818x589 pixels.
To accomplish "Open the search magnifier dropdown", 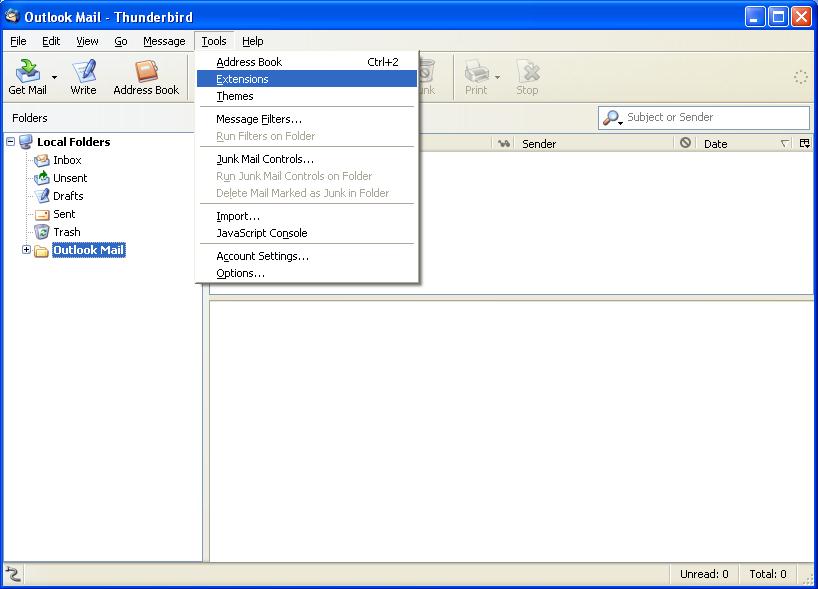I will pyautogui.click(x=612, y=118).
